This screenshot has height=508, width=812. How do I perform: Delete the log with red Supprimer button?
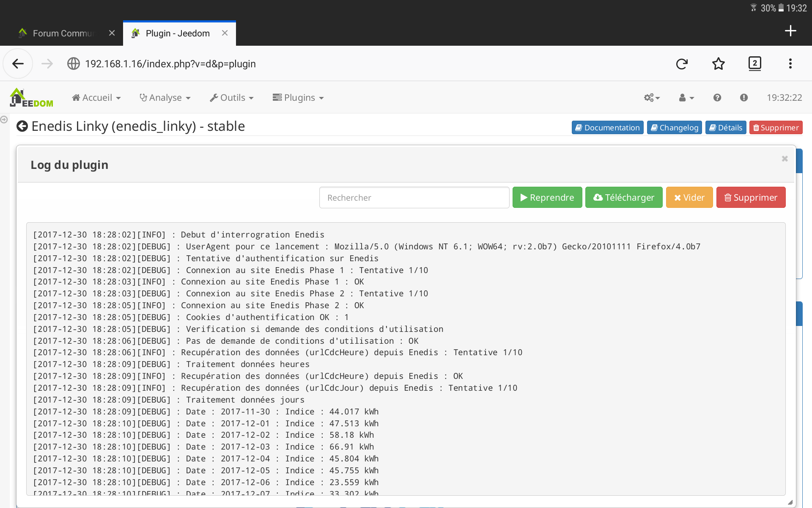point(751,197)
